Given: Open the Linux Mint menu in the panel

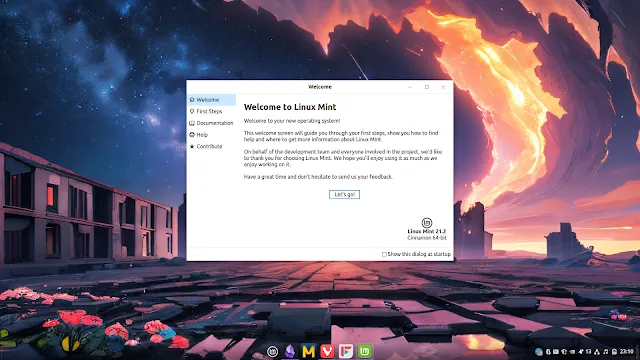Looking at the screenshot, I should tap(272, 351).
